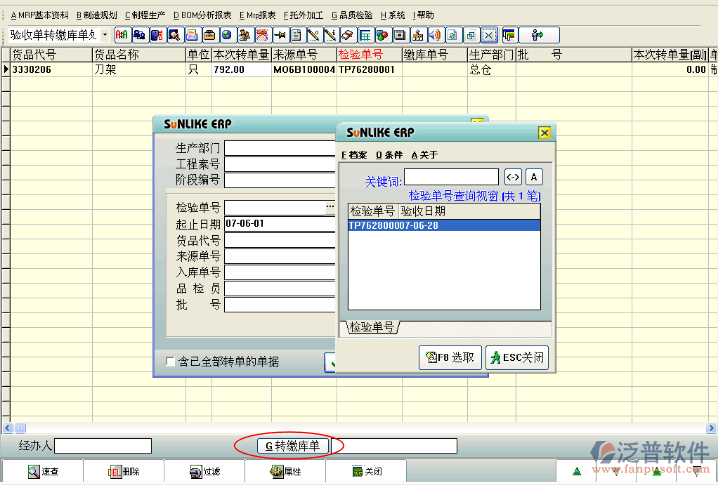The image size is (720, 485).
Task: Click the A button next to keyword field
Action: [x=534, y=177]
